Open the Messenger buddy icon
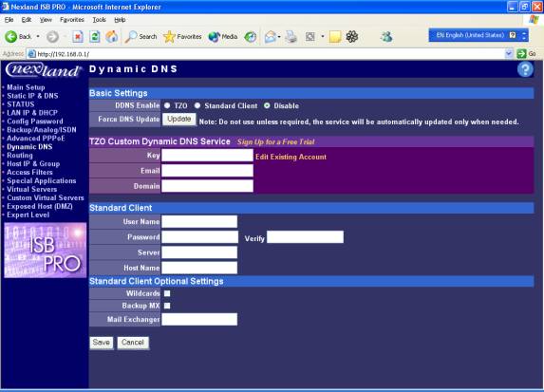Screen dimensions: 544x392 pyautogui.click(x=386, y=36)
